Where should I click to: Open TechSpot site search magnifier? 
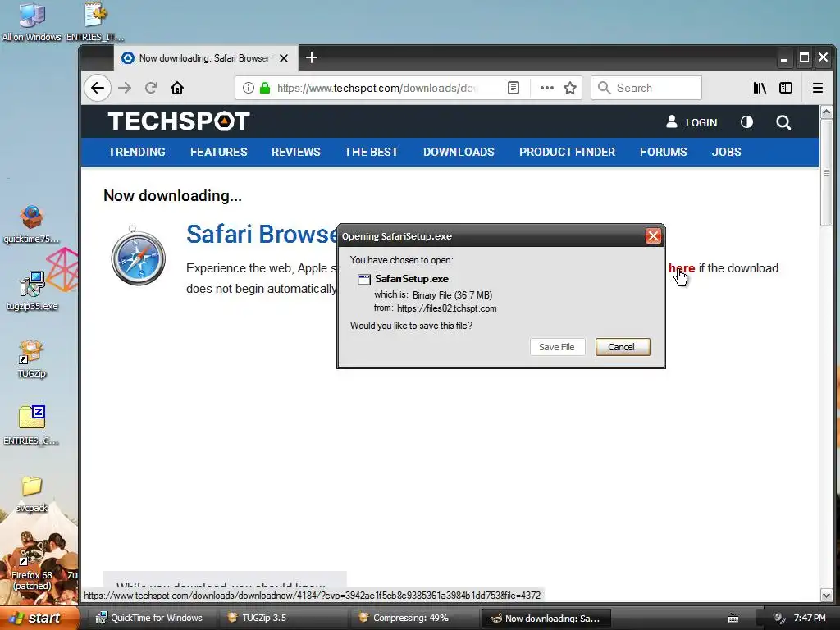(783, 122)
